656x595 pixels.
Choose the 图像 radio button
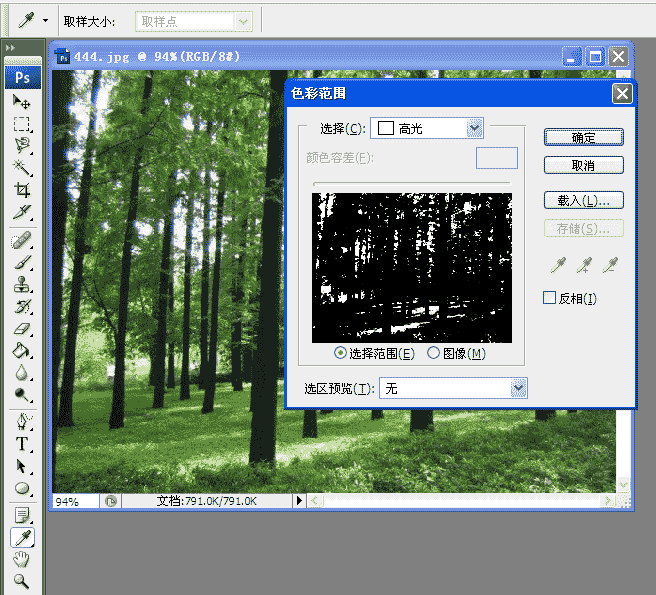point(433,353)
